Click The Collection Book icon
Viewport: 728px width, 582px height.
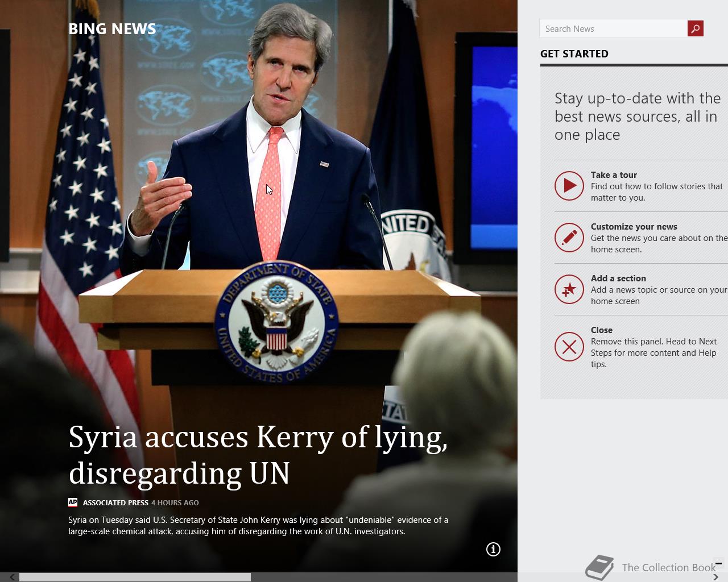(600, 567)
